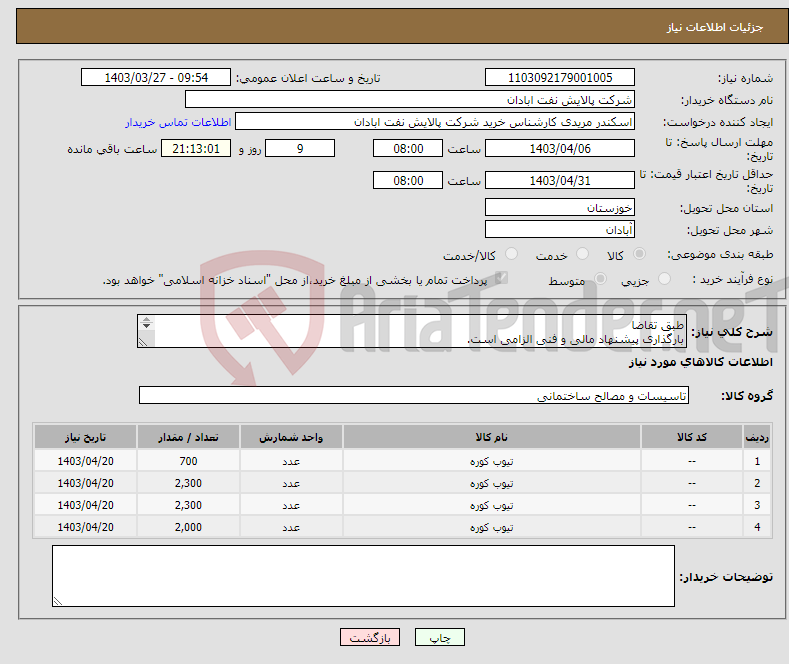789x664 pixels.
Task: Click the request creator field اسکندر مریدی
Action: point(435,122)
